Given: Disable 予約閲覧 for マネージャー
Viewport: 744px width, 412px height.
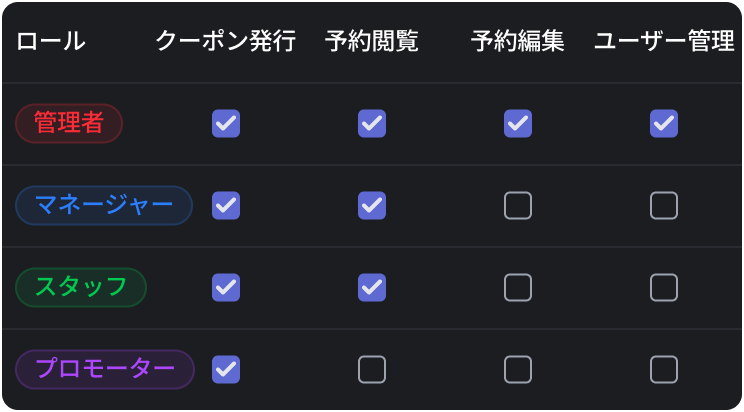Looking at the screenshot, I should (372, 206).
